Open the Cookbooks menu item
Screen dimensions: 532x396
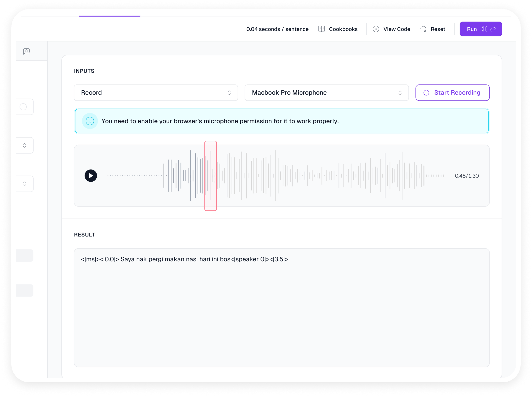pos(343,29)
